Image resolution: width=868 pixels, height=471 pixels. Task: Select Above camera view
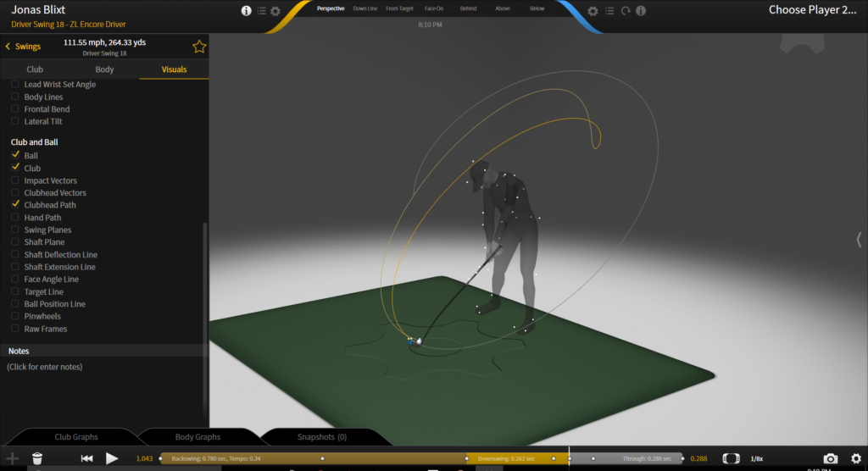(x=503, y=8)
